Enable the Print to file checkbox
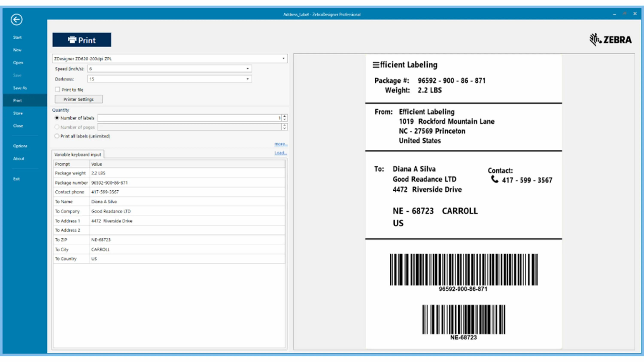Viewport: 644px width, 362px height. click(58, 89)
